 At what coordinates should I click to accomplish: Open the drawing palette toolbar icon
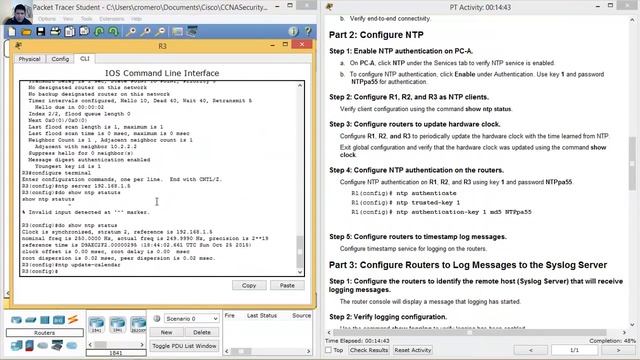(x=178, y=31)
